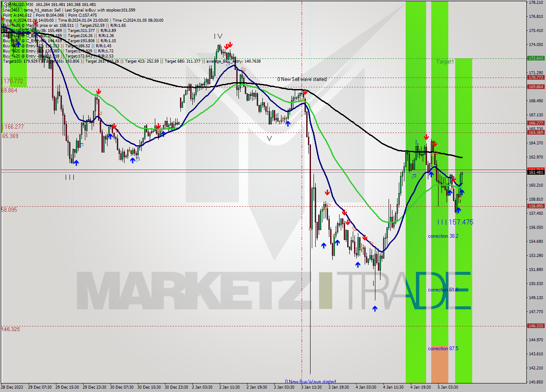Click the 168.490 price scale value

click(x=536, y=101)
